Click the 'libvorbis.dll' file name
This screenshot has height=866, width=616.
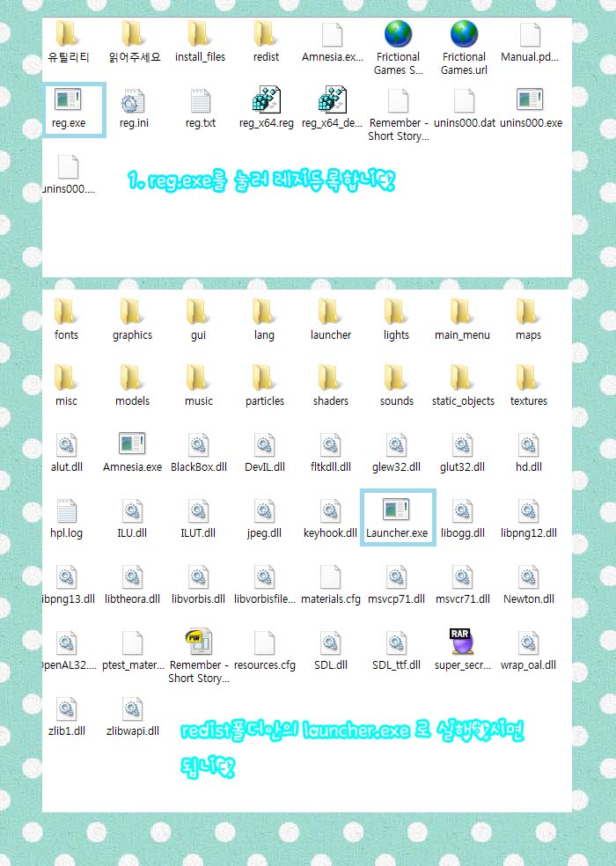pos(198,598)
